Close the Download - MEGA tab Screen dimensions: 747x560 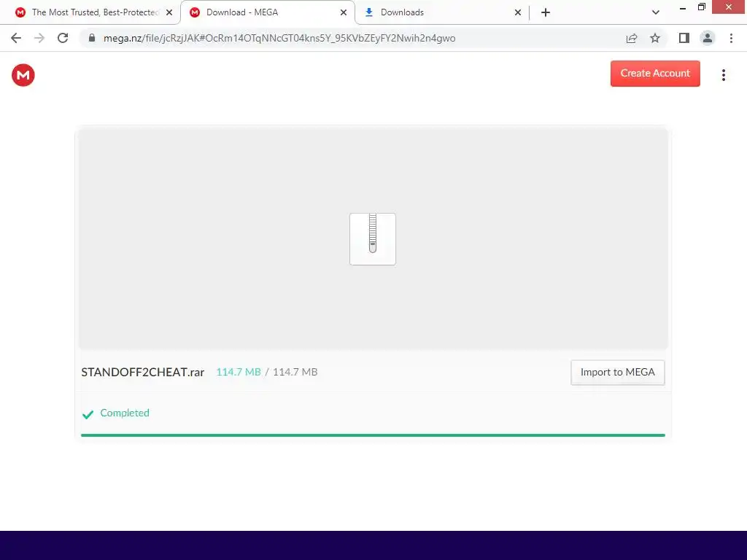click(x=344, y=12)
